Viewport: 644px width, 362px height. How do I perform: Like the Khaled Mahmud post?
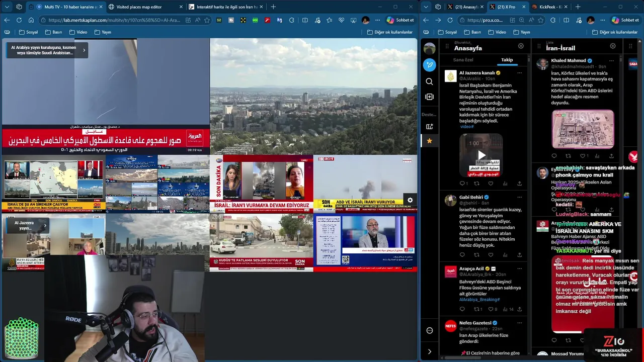[582, 156]
